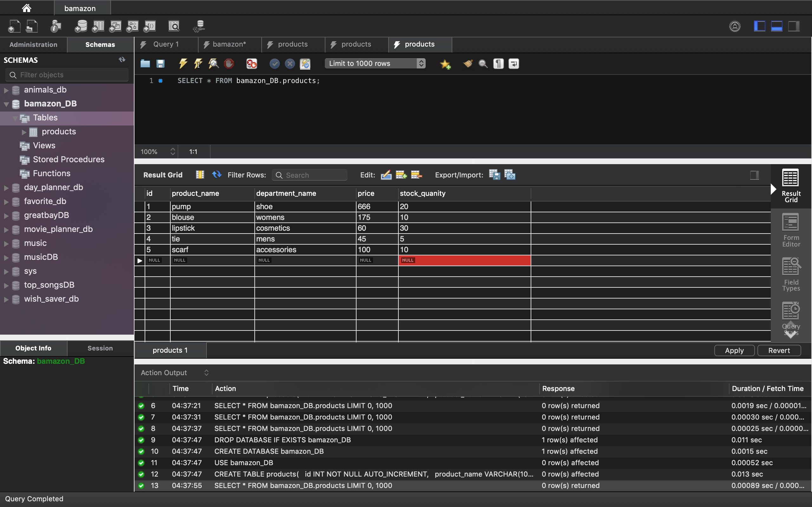This screenshot has width=812, height=507.
Task: Open Field Types panel
Action: click(790, 274)
